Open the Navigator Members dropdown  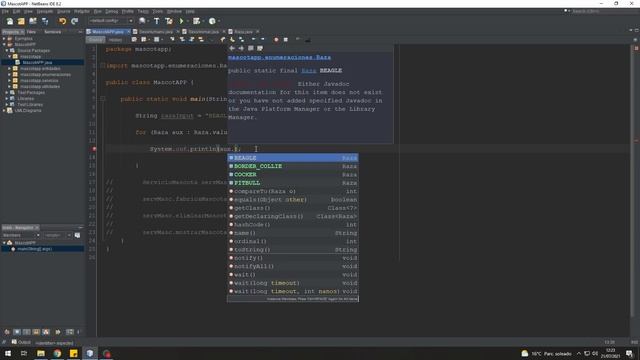click(x=21, y=236)
